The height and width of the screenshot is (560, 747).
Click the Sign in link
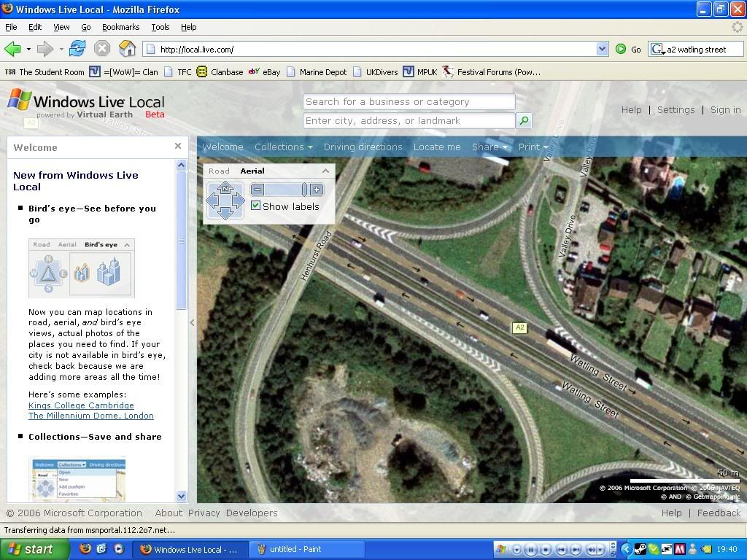click(x=726, y=109)
